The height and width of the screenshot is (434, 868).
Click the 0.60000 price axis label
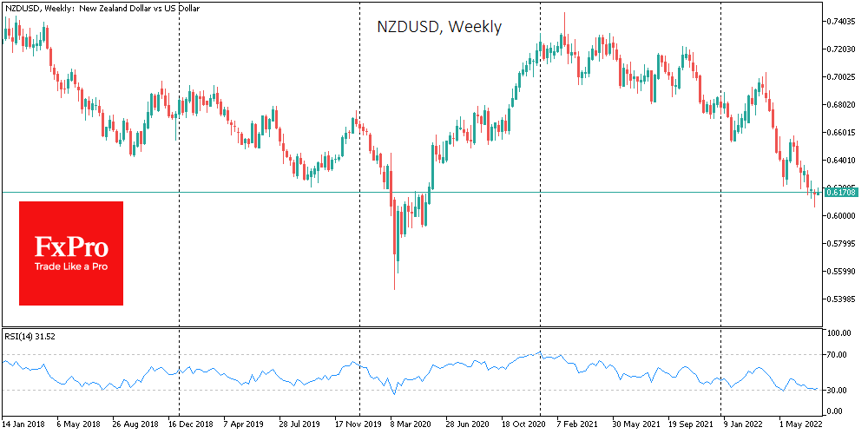click(843, 216)
